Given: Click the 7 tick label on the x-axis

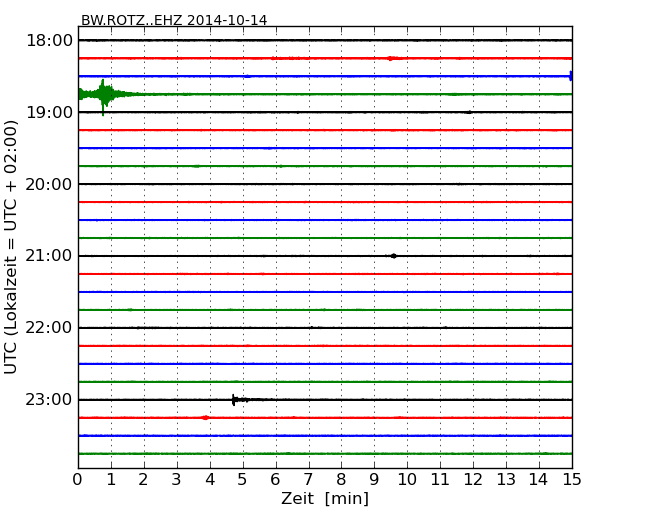Looking at the screenshot, I should tap(308, 480).
